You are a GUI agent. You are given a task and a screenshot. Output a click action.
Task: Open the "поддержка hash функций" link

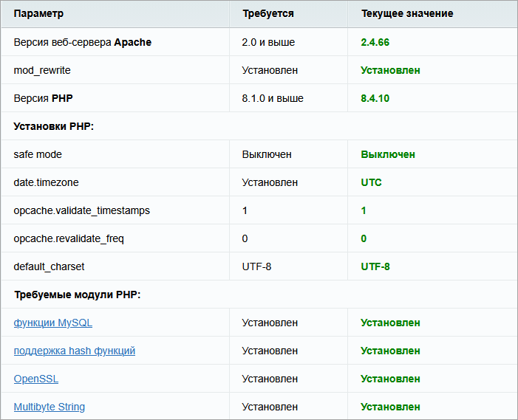(x=74, y=351)
